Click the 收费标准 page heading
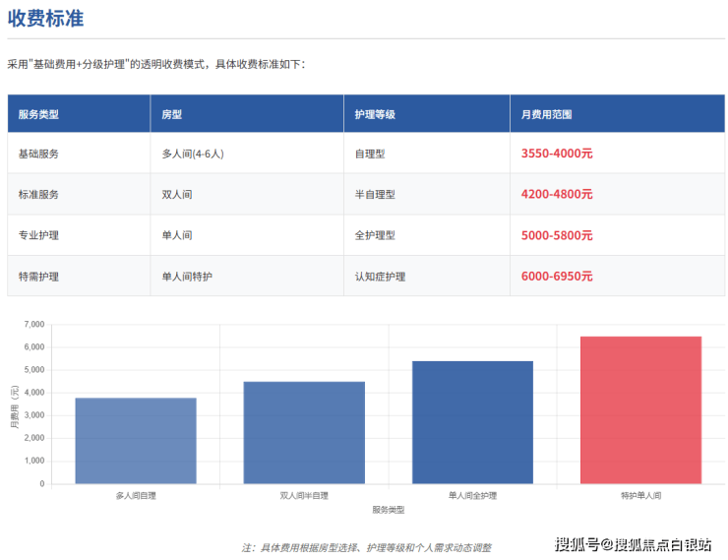Screen dimensions: 728x560 pyautogui.click(x=45, y=18)
